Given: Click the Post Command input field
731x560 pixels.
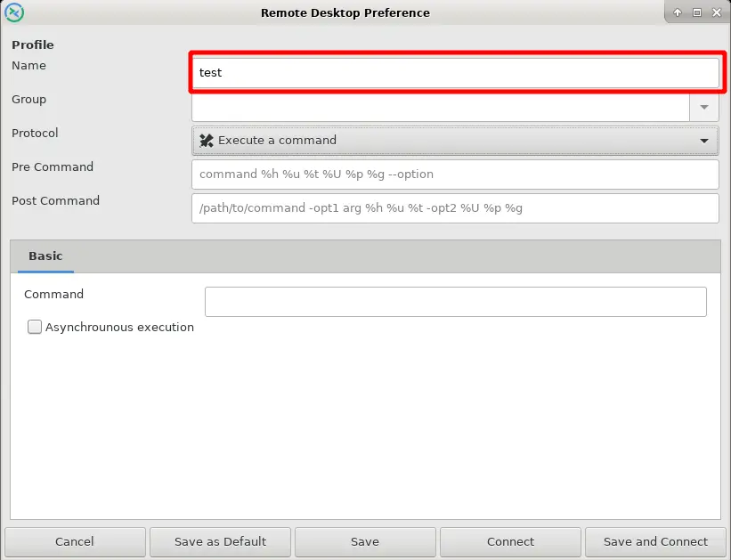Looking at the screenshot, I should (454, 208).
